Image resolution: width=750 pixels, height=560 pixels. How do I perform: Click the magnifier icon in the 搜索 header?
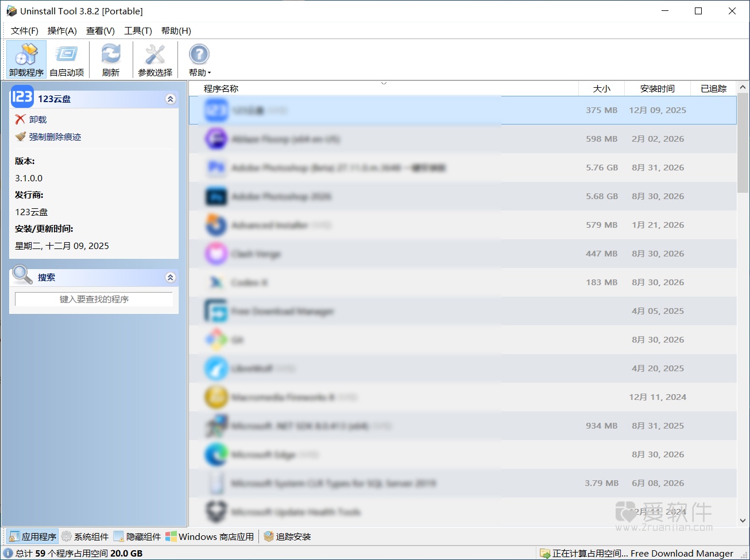click(22, 274)
